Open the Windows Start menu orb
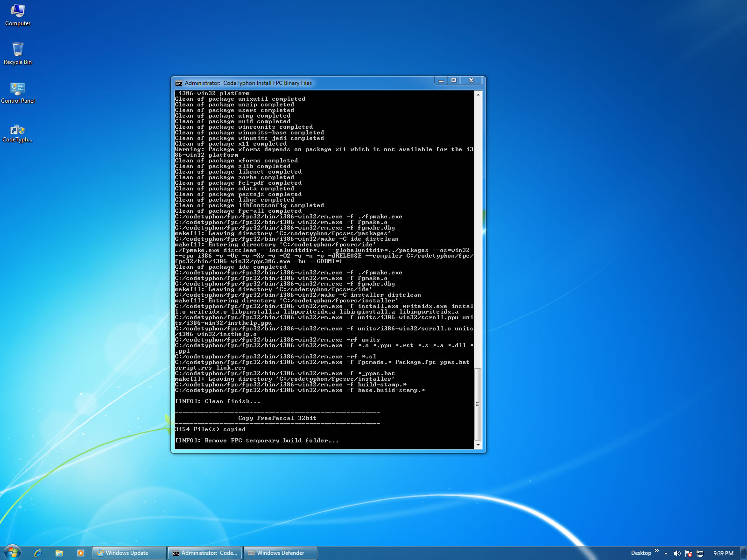The image size is (747, 560). [x=13, y=553]
